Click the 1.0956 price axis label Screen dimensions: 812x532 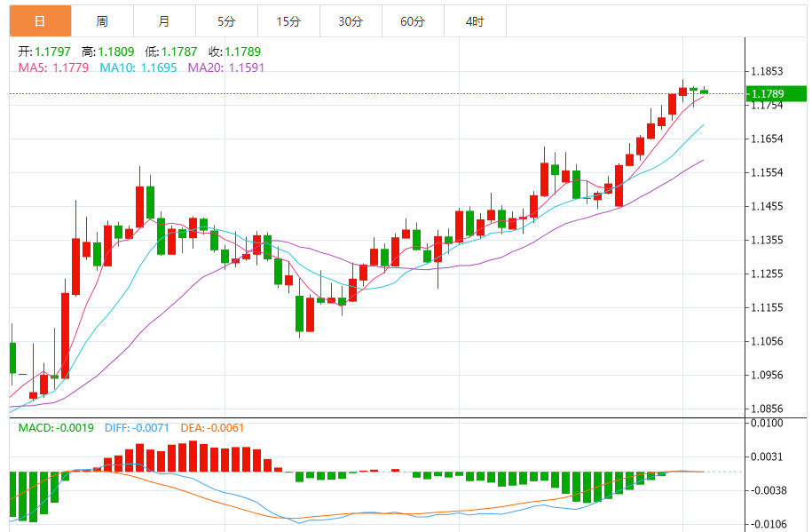click(x=768, y=375)
